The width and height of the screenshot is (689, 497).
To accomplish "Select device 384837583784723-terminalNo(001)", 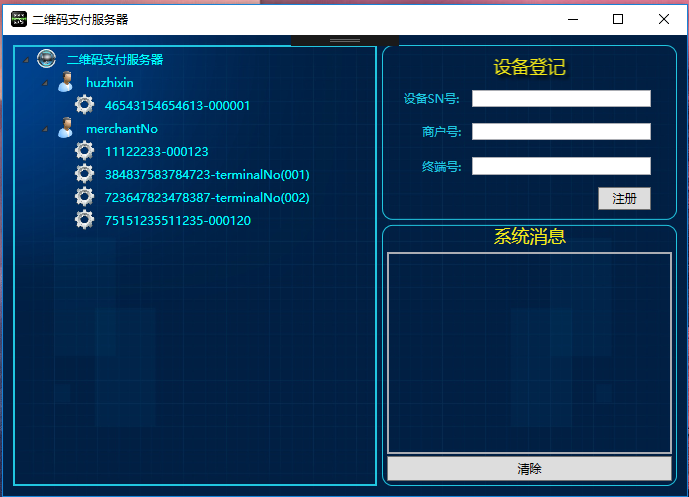I will [x=207, y=174].
